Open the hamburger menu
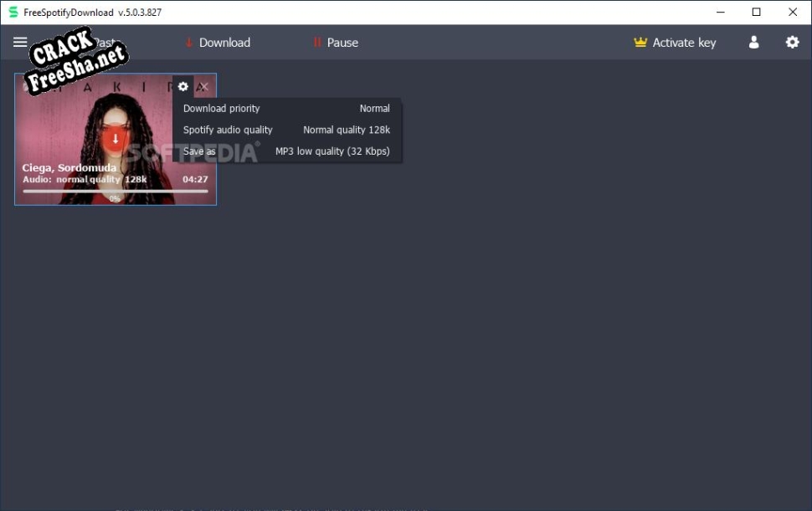 20,43
